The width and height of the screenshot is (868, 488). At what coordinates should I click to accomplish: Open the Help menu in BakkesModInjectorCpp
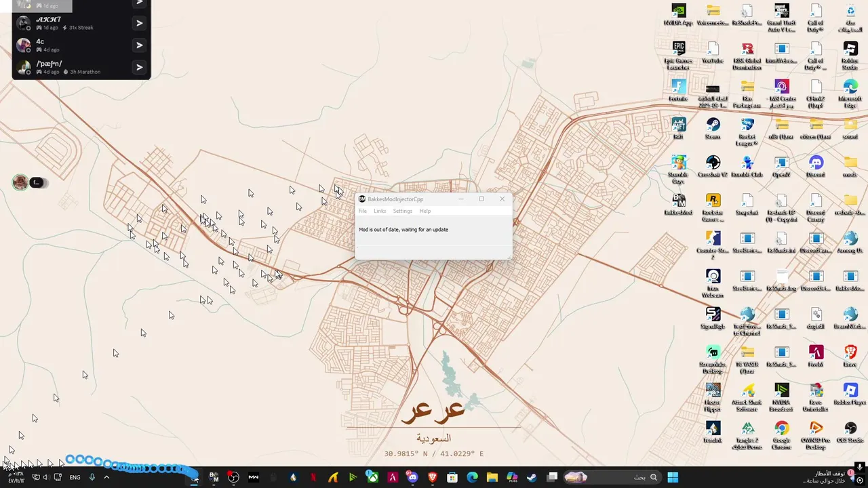[x=425, y=211]
